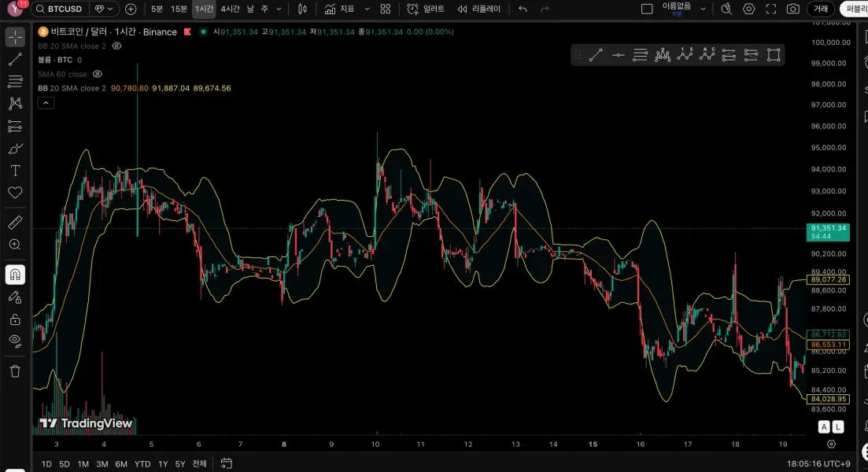Open the text annotation tool
The image size is (868, 472).
click(x=15, y=170)
